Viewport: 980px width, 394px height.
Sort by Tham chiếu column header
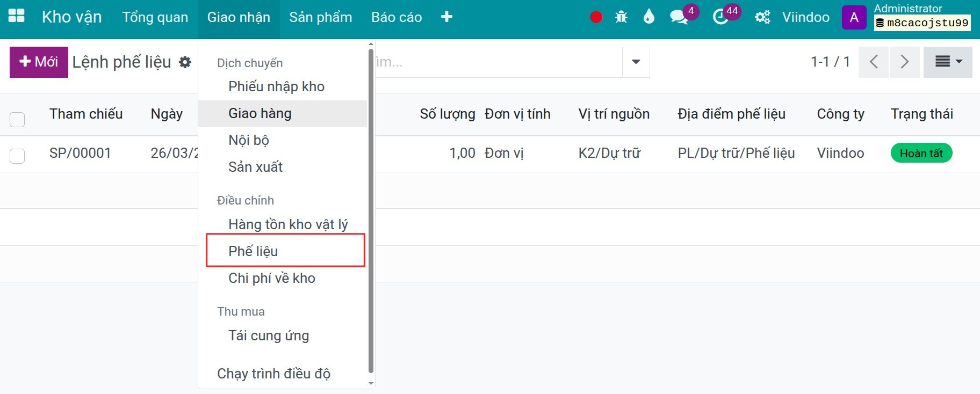point(86,114)
